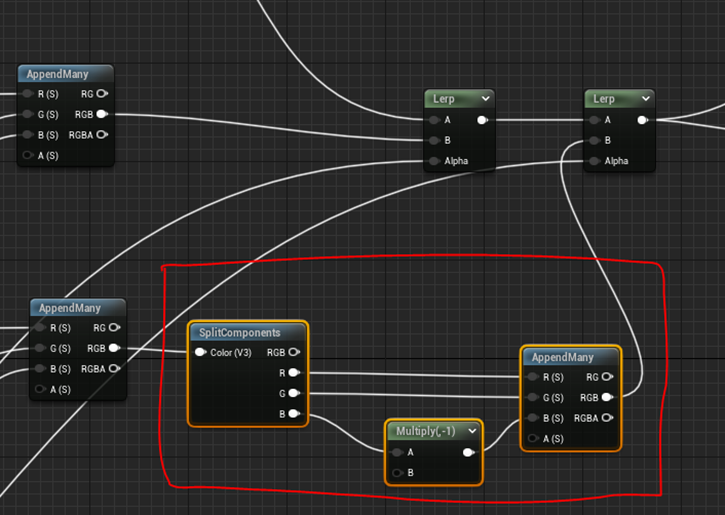Select the orange-highlighted AppendMany node by its title

(563, 357)
